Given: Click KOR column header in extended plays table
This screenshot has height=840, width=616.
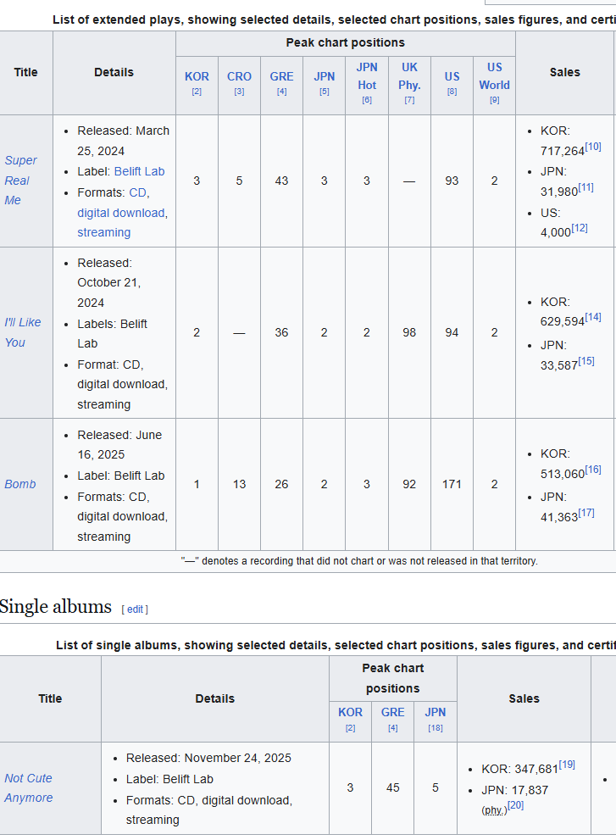Looking at the screenshot, I should 197,76.
